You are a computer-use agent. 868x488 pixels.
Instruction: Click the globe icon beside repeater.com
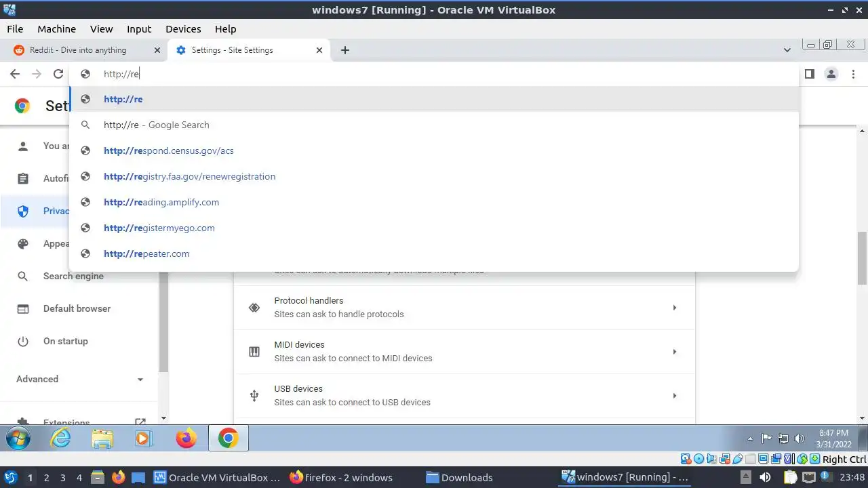click(x=85, y=253)
